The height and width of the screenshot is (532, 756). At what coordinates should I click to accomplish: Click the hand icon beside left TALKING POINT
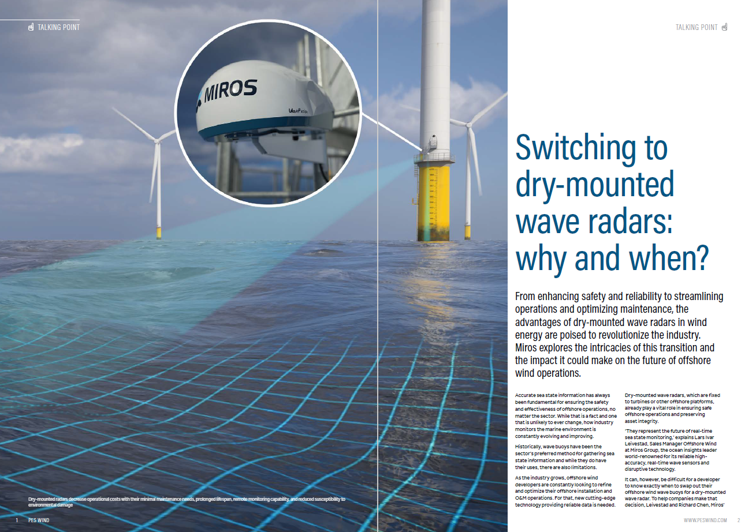(x=31, y=27)
